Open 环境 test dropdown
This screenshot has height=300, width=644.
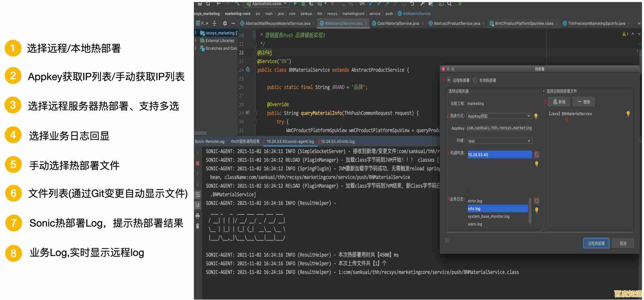click(x=500, y=141)
